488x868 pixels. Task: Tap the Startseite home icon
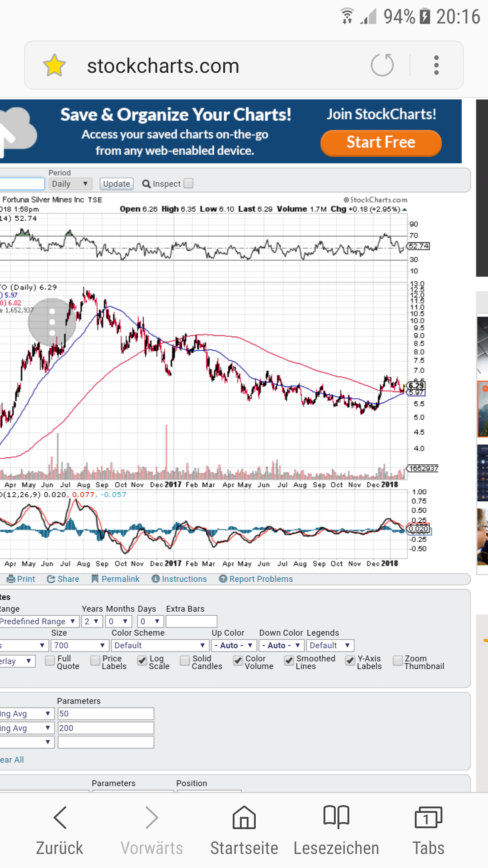click(244, 817)
